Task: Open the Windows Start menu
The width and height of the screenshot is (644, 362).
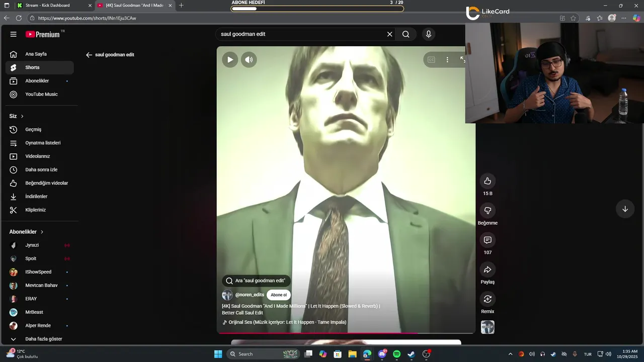Action: click(x=218, y=354)
